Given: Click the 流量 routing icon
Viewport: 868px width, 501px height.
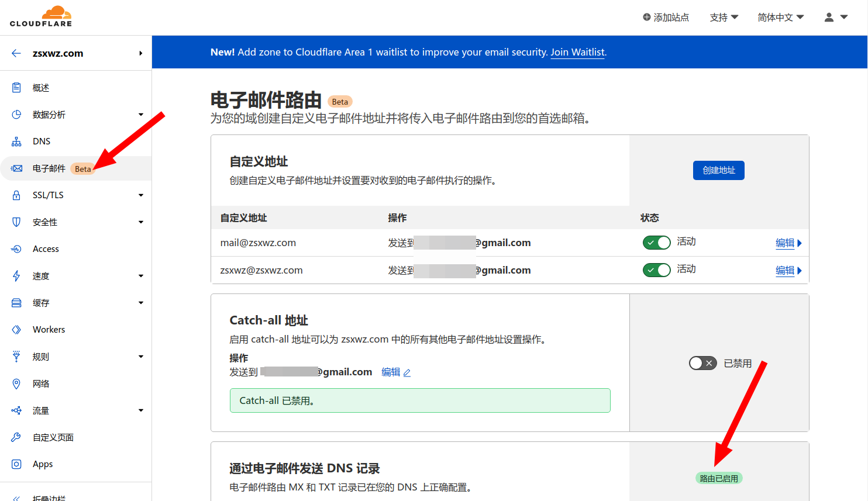Looking at the screenshot, I should coord(16,410).
